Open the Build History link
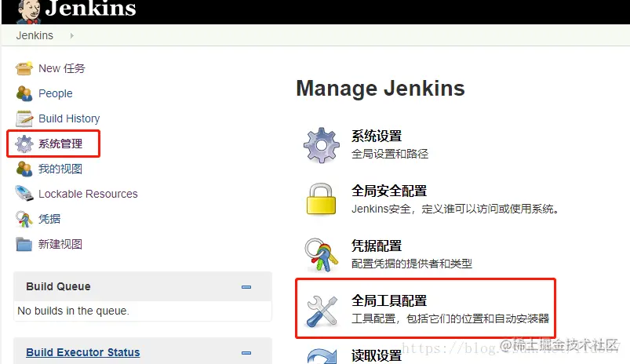The image size is (630, 364). coord(69,118)
